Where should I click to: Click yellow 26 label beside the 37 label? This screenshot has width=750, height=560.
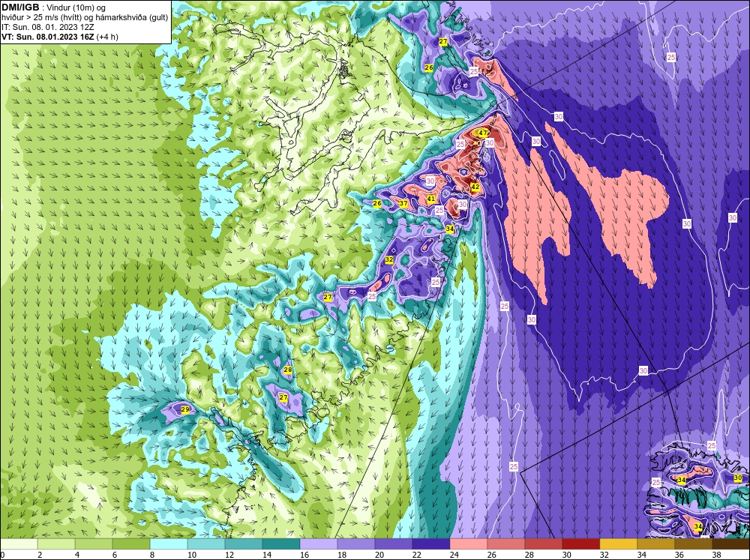coord(377,203)
